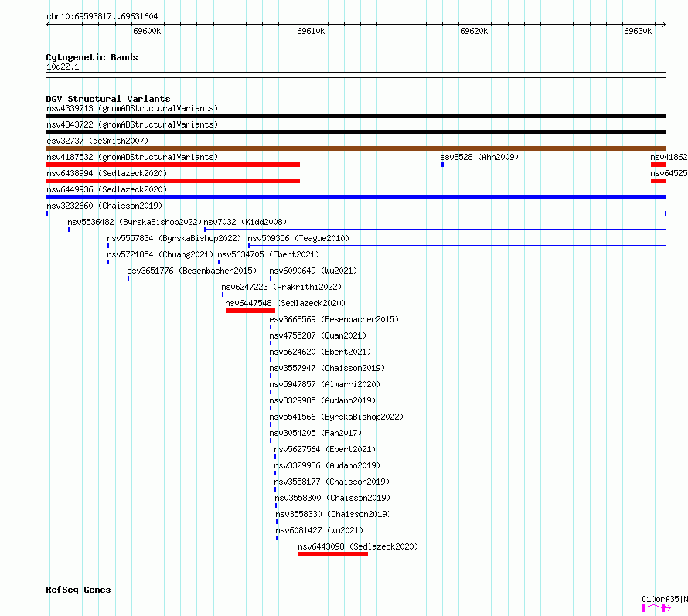The image size is (688, 616).
Task: Click the Cytogenetic Bands track heading
Action: point(92,57)
